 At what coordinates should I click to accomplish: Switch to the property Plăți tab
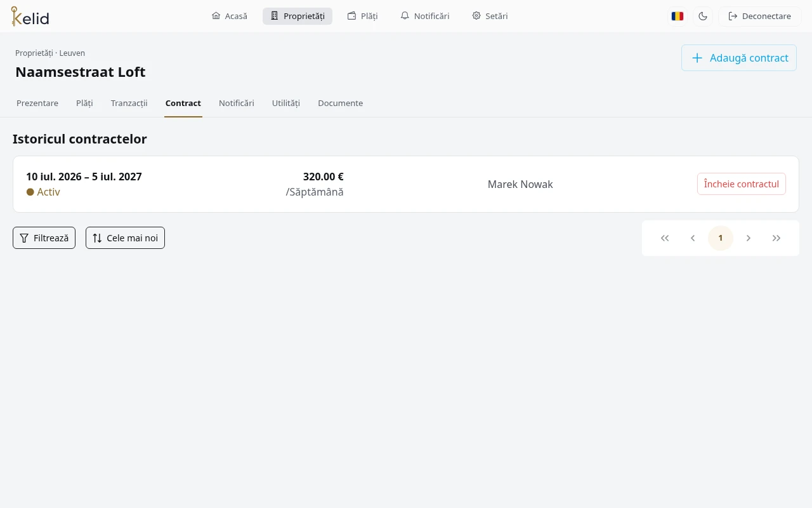84,103
